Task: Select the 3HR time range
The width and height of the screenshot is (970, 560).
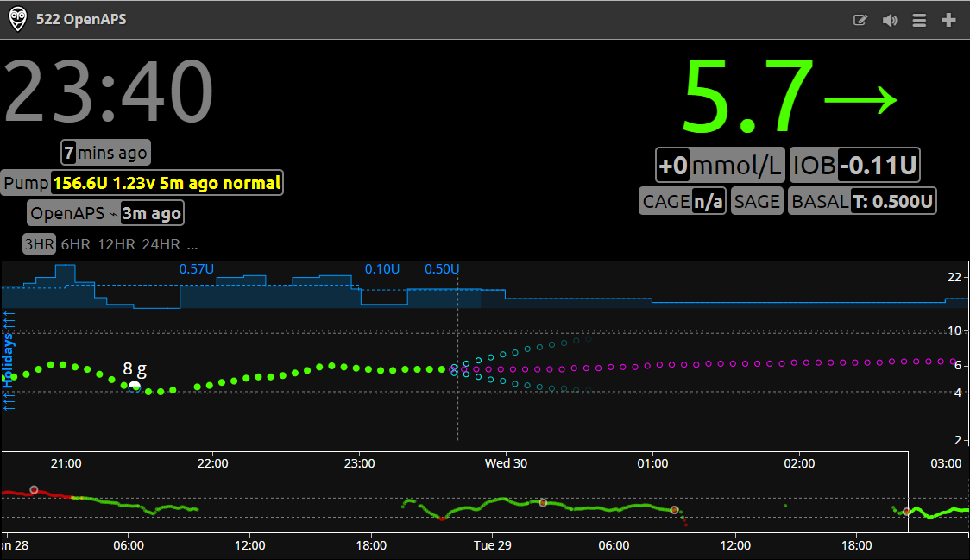Action: click(40, 244)
